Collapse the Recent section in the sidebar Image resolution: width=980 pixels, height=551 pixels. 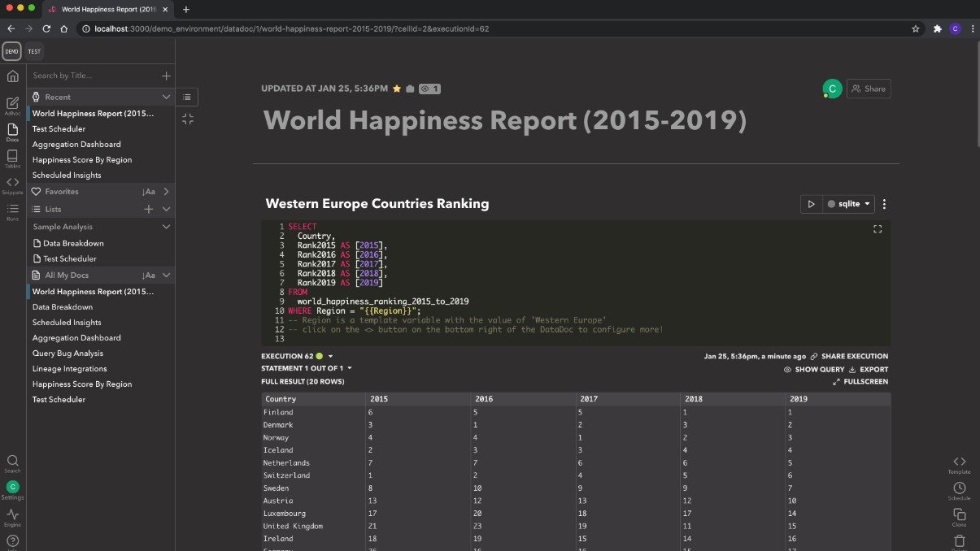click(x=167, y=97)
